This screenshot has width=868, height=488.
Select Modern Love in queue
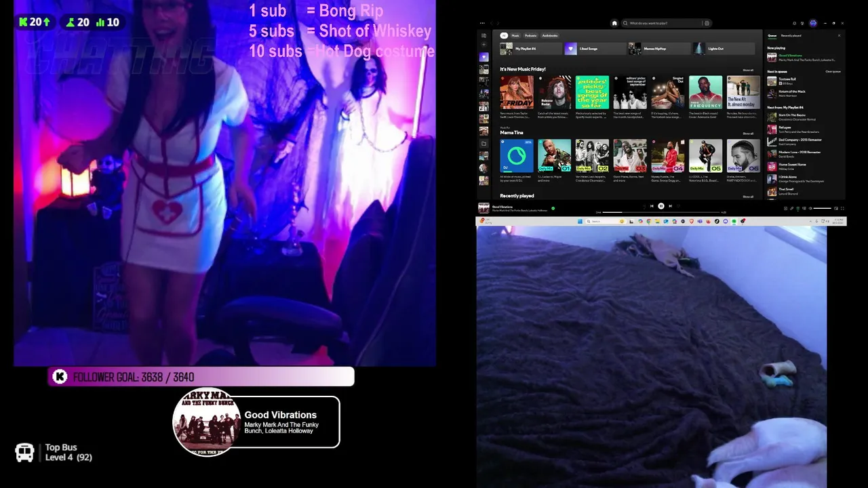coord(804,154)
